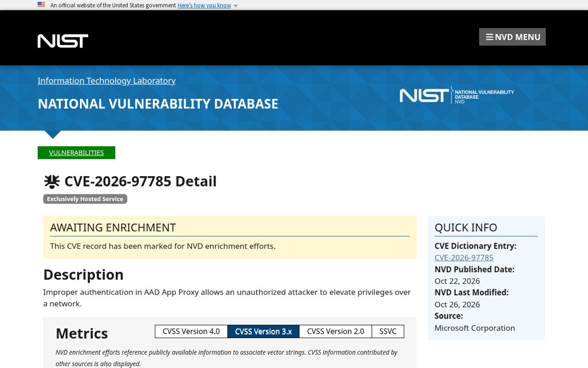Select the CVSS Version 3.x tab
The width and height of the screenshot is (588, 368).
263,331
